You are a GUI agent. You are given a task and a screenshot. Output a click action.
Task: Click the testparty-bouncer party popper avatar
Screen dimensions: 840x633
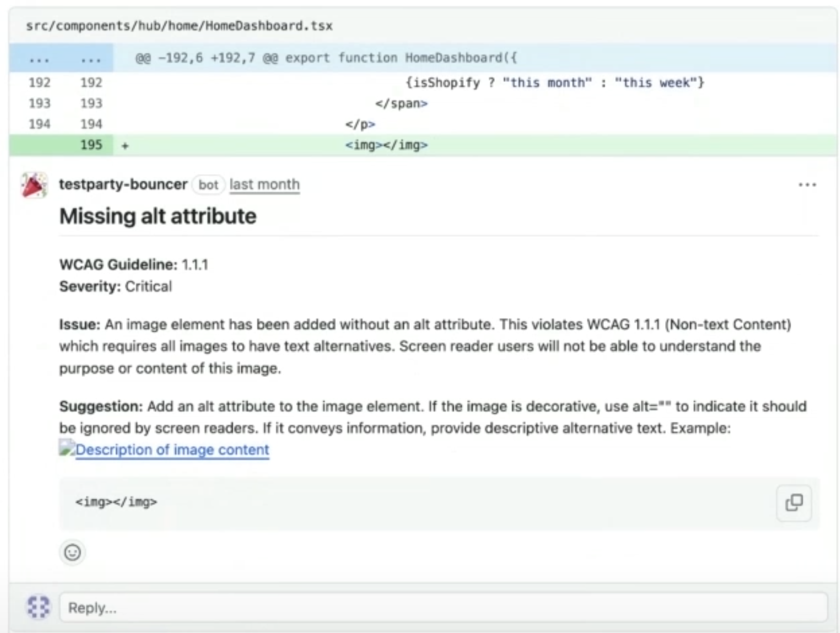[x=34, y=185]
